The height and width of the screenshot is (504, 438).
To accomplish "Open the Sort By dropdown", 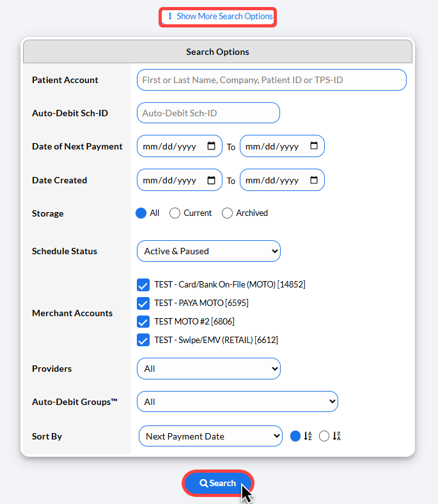I will pos(210,436).
